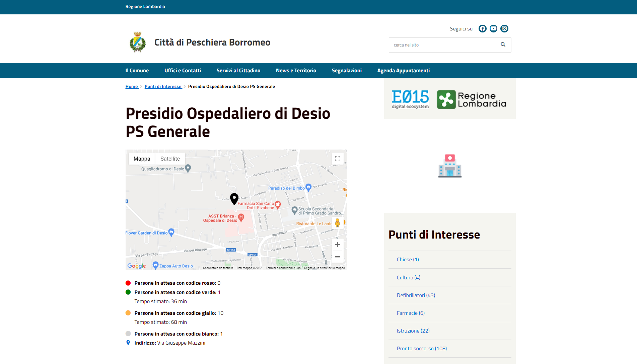Switch map to Satellite view
The width and height of the screenshot is (637, 364).
[x=170, y=159]
